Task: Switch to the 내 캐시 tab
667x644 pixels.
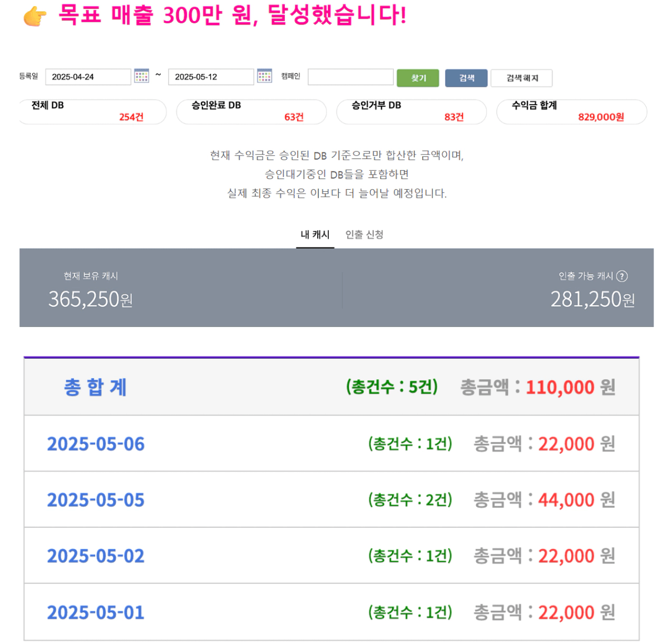Action: [315, 235]
